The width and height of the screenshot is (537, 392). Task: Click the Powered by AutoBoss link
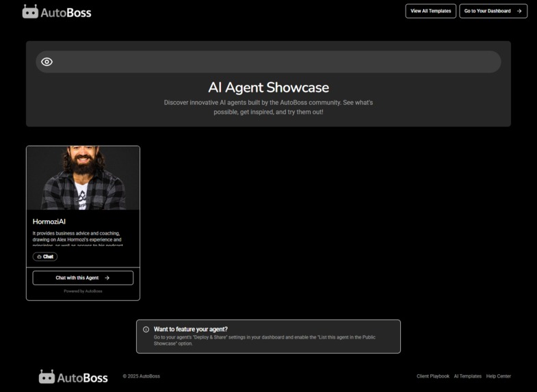pos(83,291)
